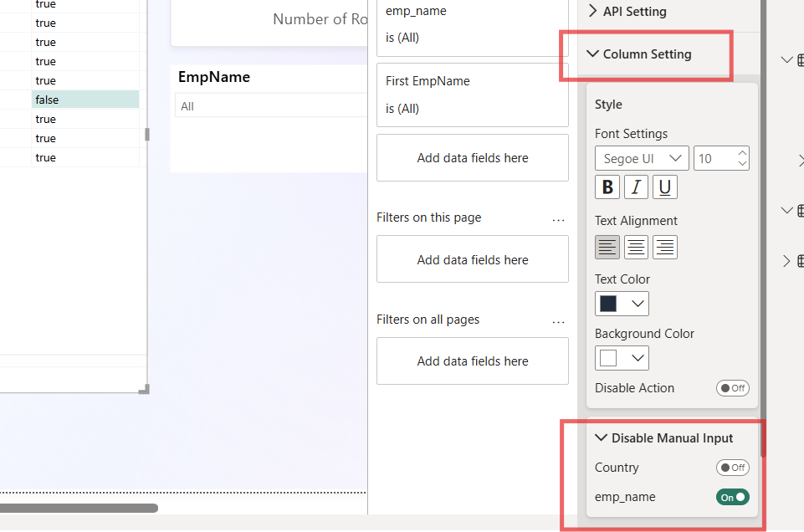Click Add data fields under Filters on all pages
Screen dimensions: 804x532
point(472,361)
